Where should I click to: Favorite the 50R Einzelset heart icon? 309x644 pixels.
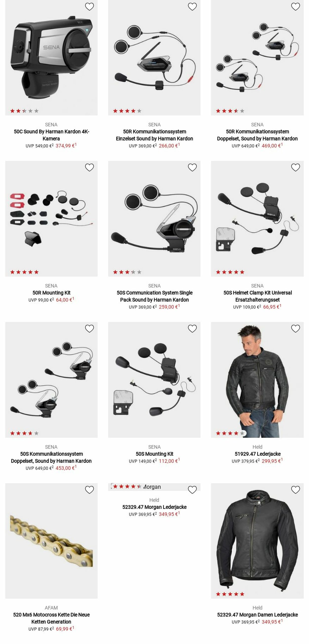[192, 7]
